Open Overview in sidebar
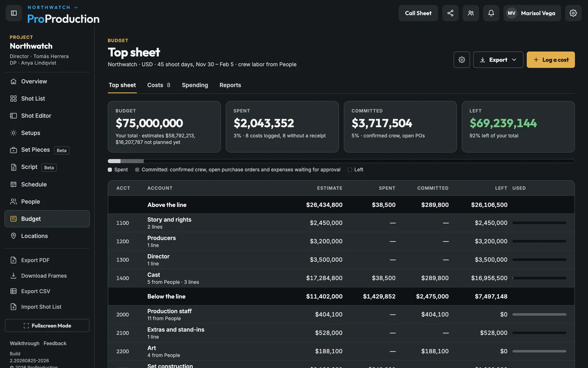Viewport: 588px width, 368px height. (47, 81)
